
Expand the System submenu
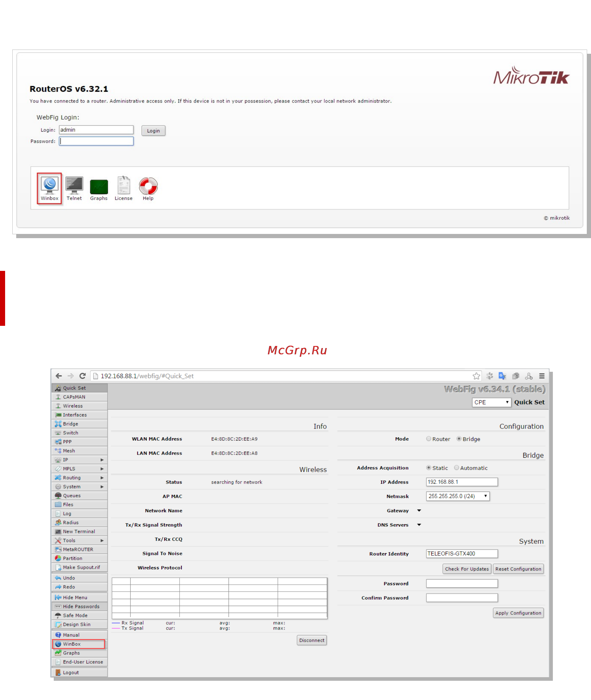click(x=102, y=486)
